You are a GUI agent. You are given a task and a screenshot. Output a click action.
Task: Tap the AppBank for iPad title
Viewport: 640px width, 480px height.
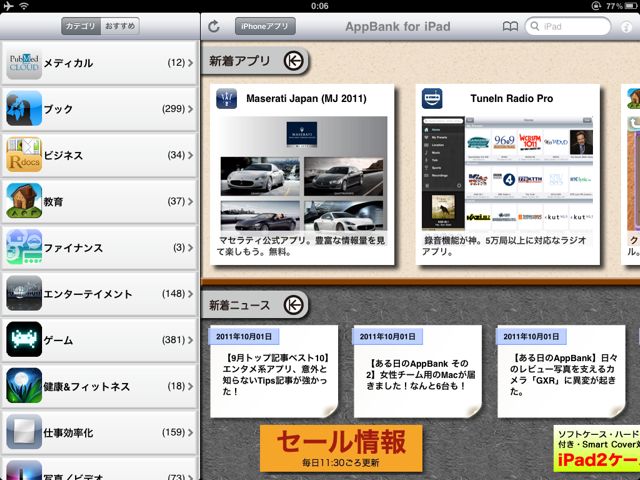click(x=398, y=27)
